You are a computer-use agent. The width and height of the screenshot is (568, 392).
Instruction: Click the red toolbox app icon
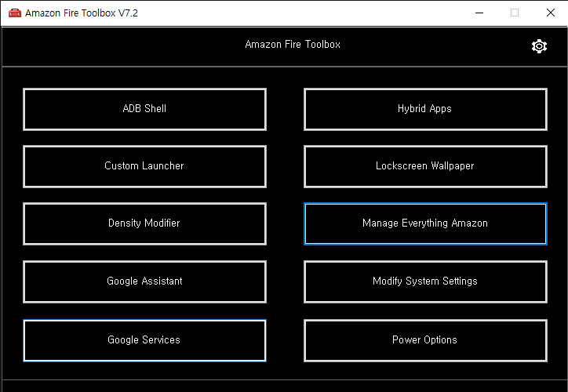[15, 13]
